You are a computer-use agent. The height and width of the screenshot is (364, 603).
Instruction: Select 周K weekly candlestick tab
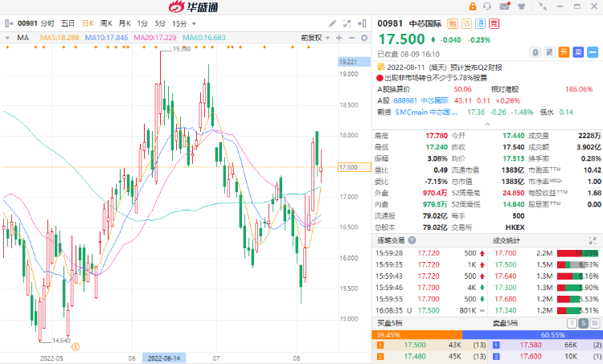[x=106, y=23]
